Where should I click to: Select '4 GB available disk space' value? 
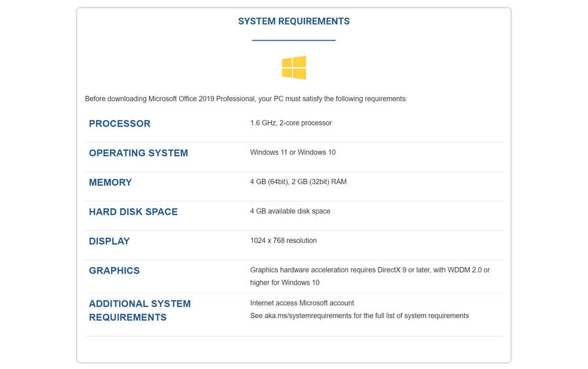click(x=290, y=211)
